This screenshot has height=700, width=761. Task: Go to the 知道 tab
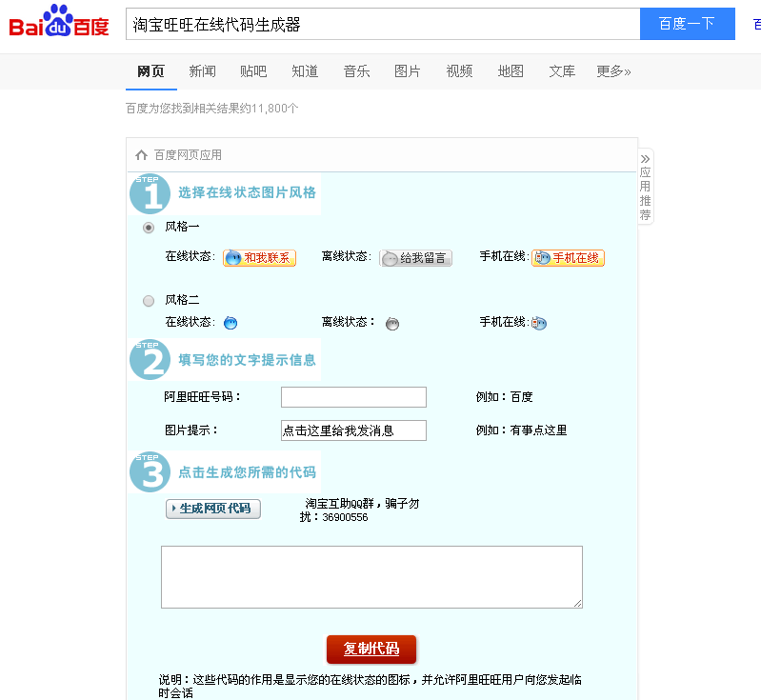(305, 71)
